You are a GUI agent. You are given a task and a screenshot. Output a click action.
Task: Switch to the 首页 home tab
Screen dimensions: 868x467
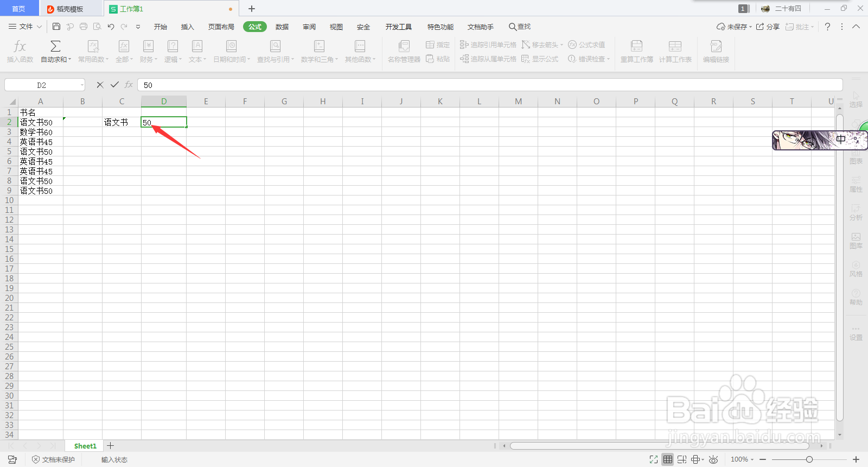point(18,9)
